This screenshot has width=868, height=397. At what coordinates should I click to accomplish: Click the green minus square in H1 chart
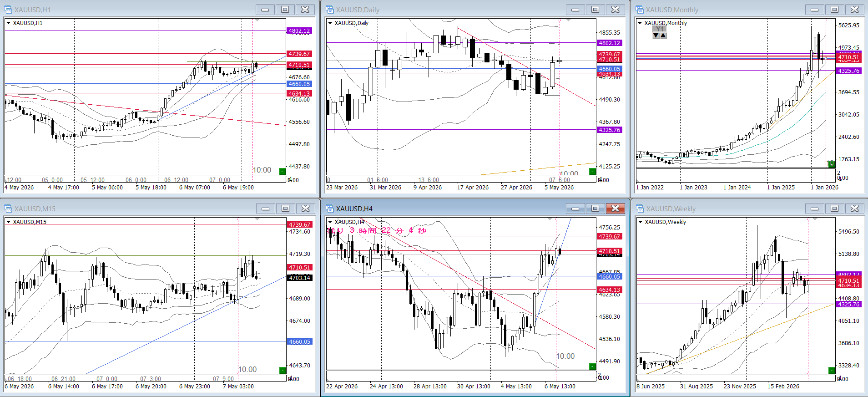[x=282, y=171]
